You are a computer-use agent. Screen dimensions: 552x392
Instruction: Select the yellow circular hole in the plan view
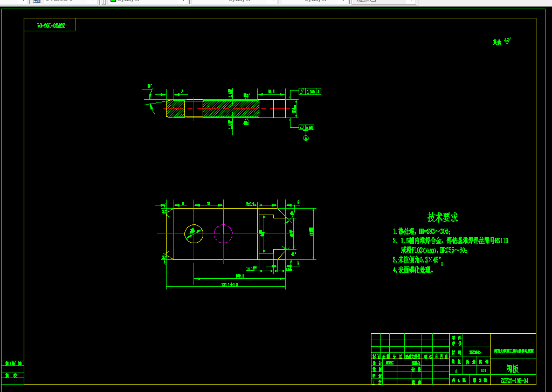click(194, 233)
